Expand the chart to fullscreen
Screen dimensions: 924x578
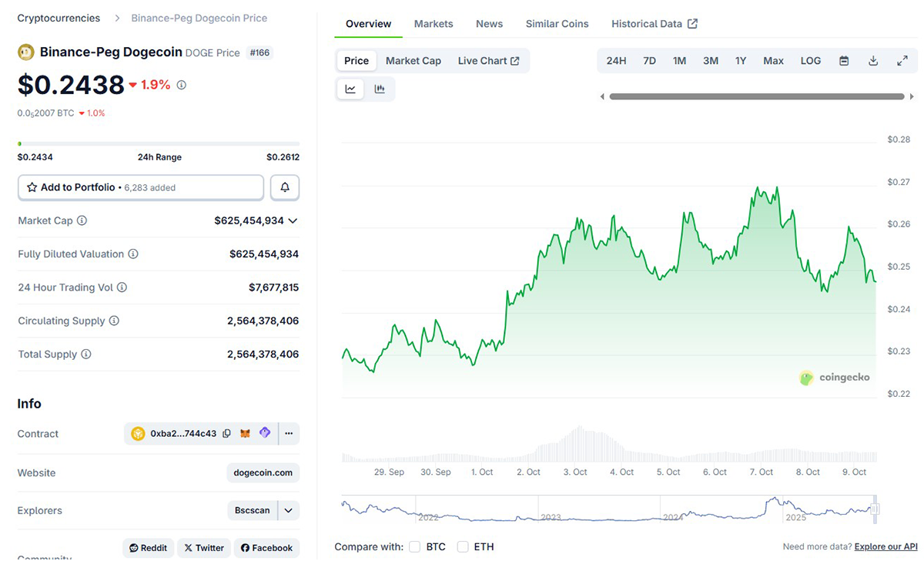[902, 60]
